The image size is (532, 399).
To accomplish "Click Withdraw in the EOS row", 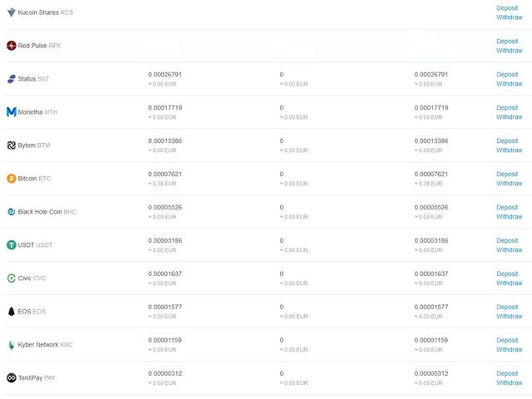I will [x=510, y=317].
